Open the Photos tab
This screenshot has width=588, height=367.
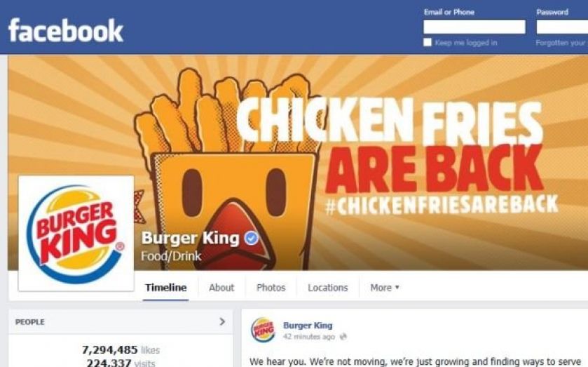click(271, 288)
